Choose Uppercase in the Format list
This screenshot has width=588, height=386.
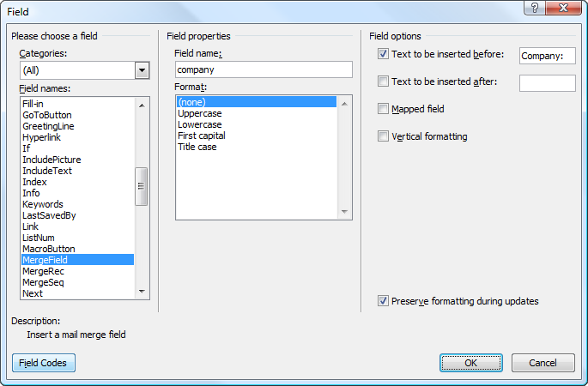click(200, 113)
